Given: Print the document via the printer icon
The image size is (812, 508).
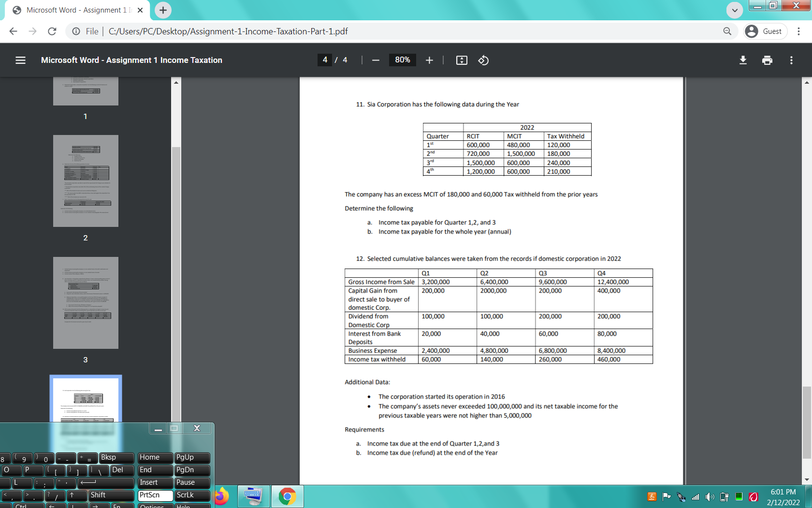Looking at the screenshot, I should click(767, 60).
